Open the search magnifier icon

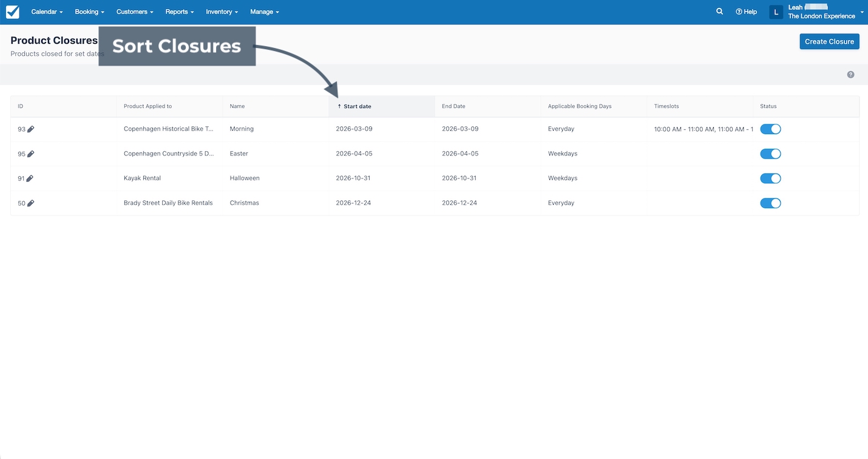pyautogui.click(x=719, y=12)
